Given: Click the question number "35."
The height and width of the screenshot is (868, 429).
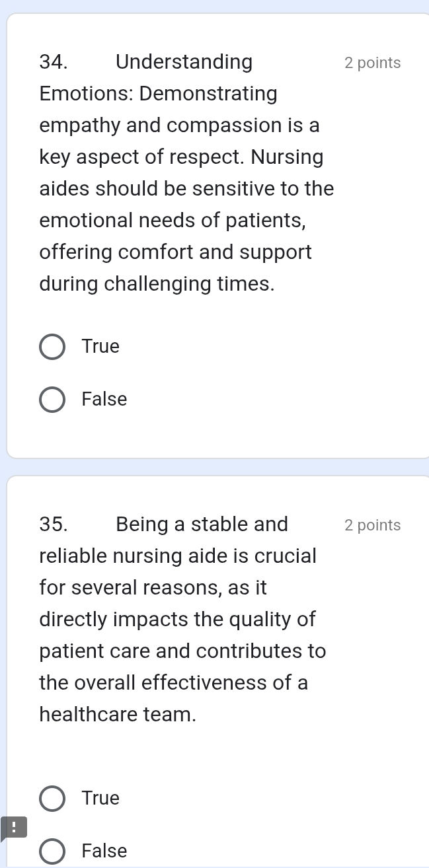Looking at the screenshot, I should point(54,524).
